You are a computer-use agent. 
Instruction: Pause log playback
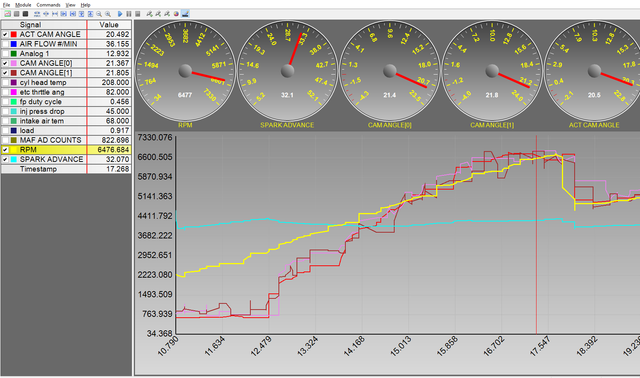[x=129, y=14]
